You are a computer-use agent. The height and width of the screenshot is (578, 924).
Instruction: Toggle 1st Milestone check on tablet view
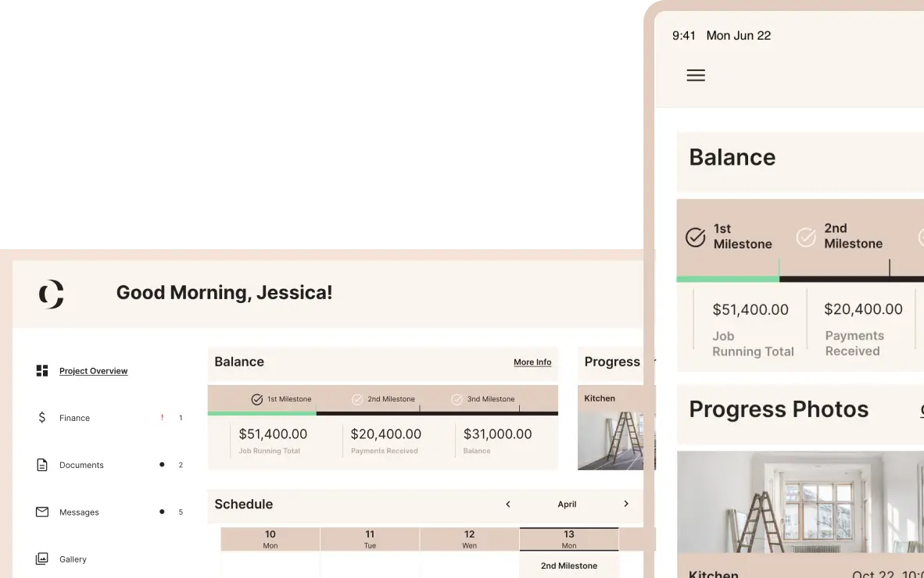click(x=695, y=237)
